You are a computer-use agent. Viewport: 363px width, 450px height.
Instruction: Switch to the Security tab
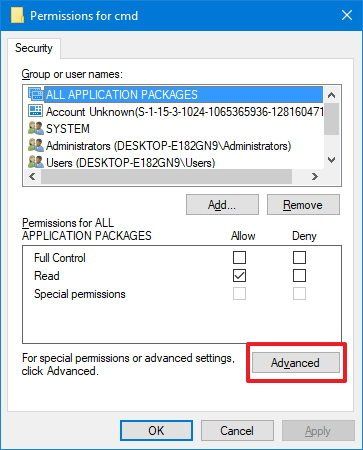[x=34, y=48]
